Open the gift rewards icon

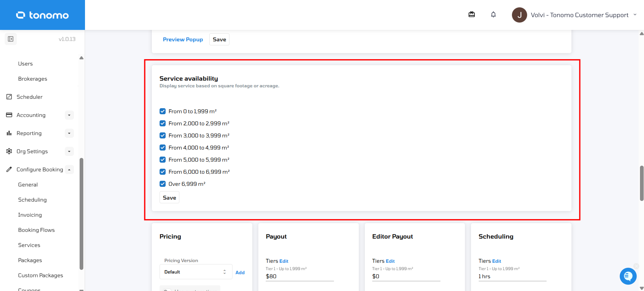coord(472,14)
